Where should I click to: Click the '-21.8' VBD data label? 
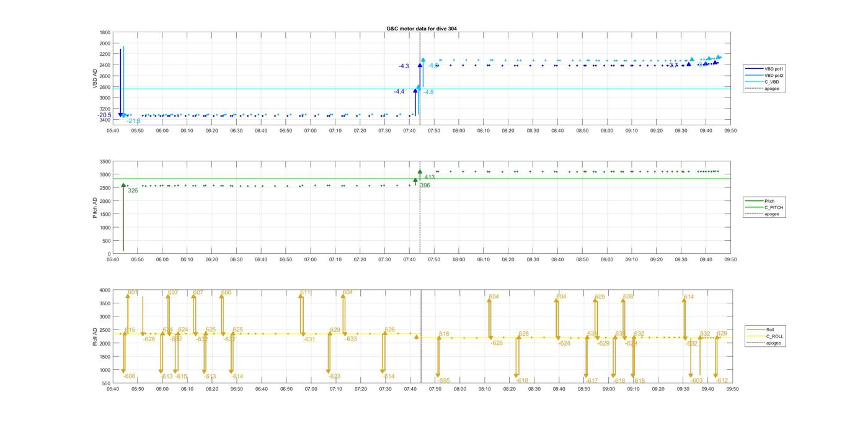pyautogui.click(x=133, y=121)
